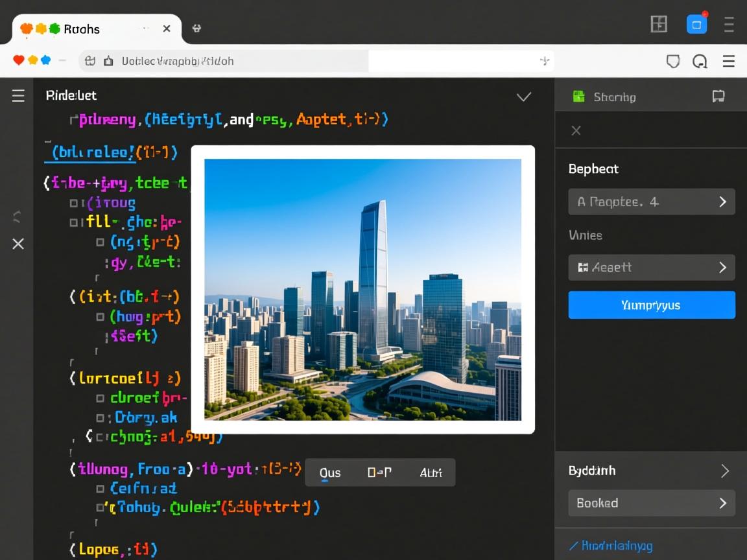
Task: Click the lock icon in address bar
Action: (x=108, y=61)
